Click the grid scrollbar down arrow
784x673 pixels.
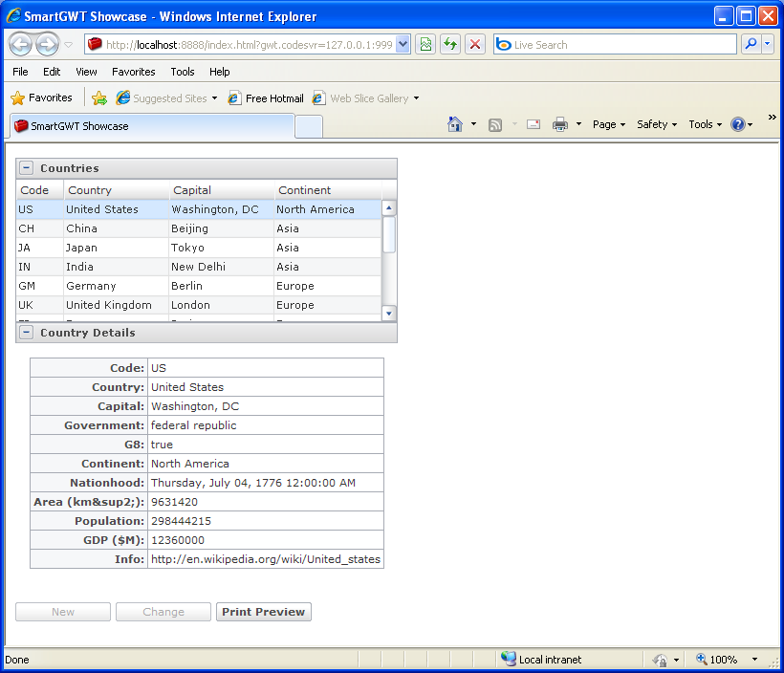click(x=389, y=314)
